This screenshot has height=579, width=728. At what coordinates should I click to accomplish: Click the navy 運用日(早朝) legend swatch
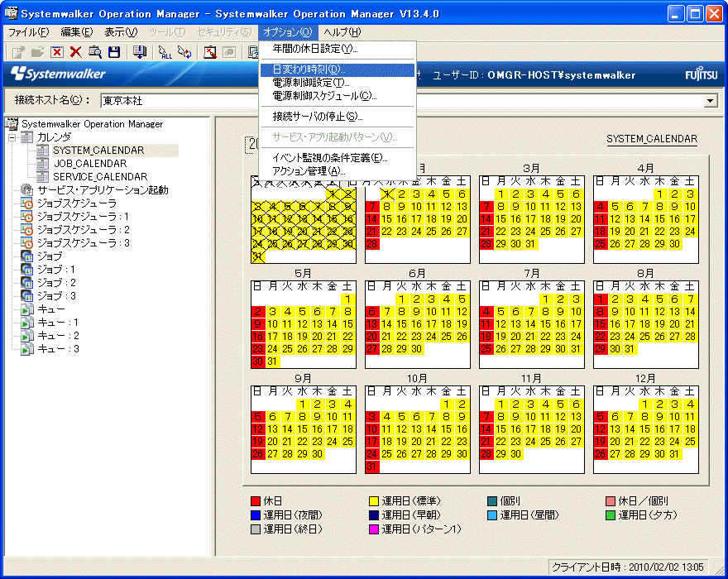374,515
